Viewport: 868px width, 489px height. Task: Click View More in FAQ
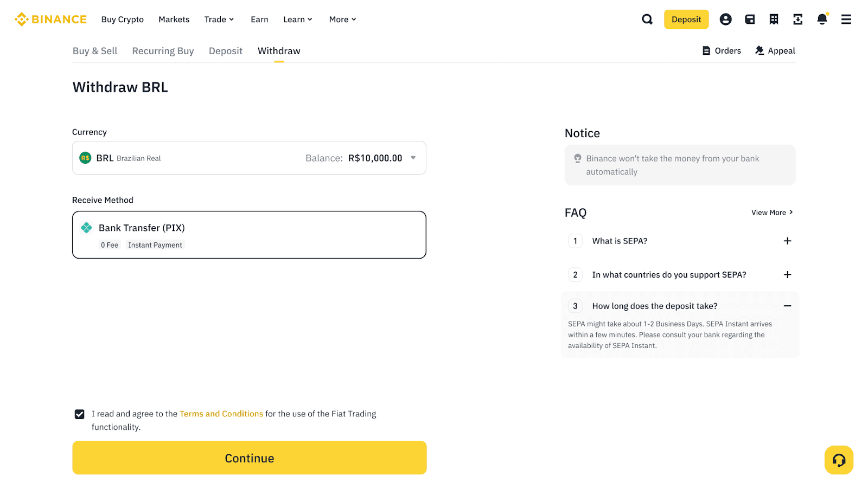point(771,213)
